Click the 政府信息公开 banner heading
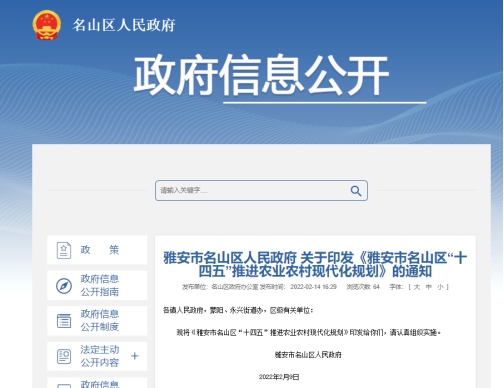504x388 pixels. point(262,75)
